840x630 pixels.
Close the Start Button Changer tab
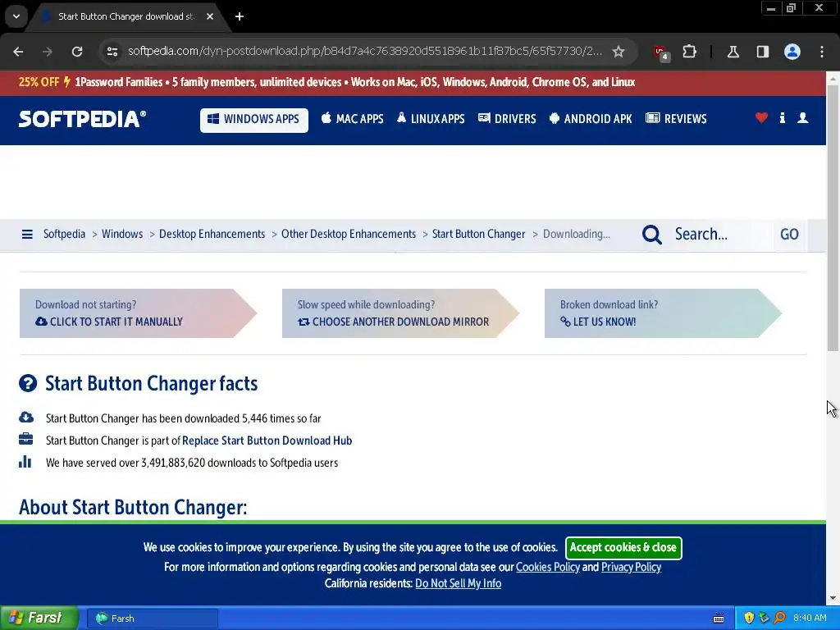[x=210, y=16]
